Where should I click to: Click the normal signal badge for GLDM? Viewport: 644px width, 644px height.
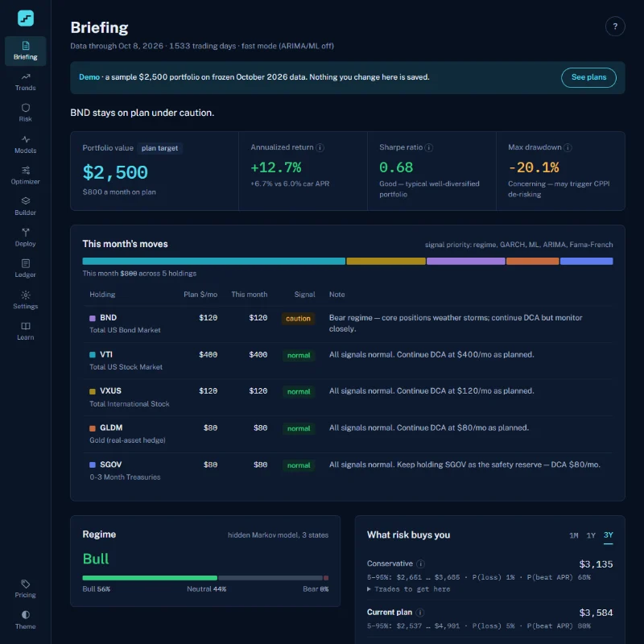(x=299, y=429)
